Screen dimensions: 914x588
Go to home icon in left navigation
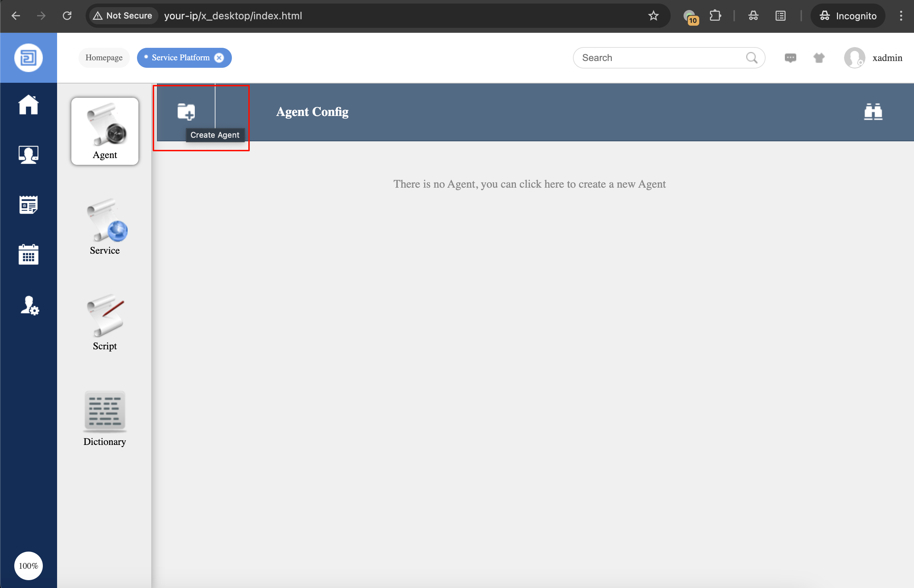click(28, 105)
